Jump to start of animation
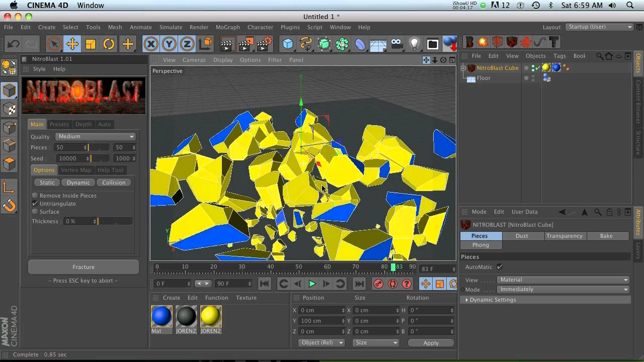The height and width of the screenshot is (362, 644). [265, 284]
